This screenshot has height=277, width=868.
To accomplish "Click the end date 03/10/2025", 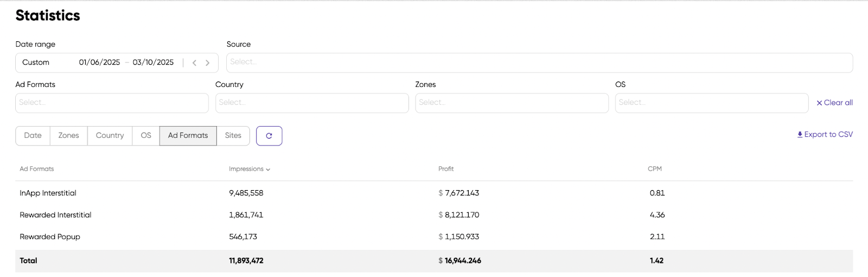I will click(153, 62).
